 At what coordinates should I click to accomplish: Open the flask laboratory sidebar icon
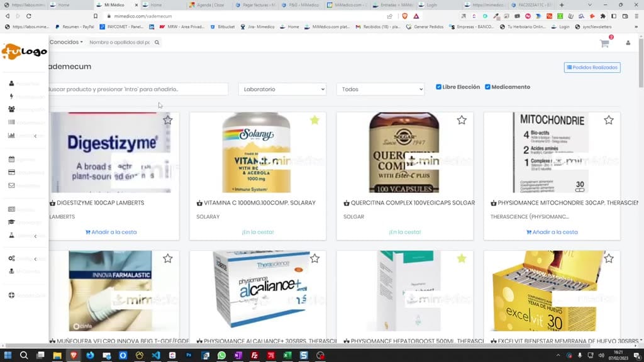[x=11, y=235]
